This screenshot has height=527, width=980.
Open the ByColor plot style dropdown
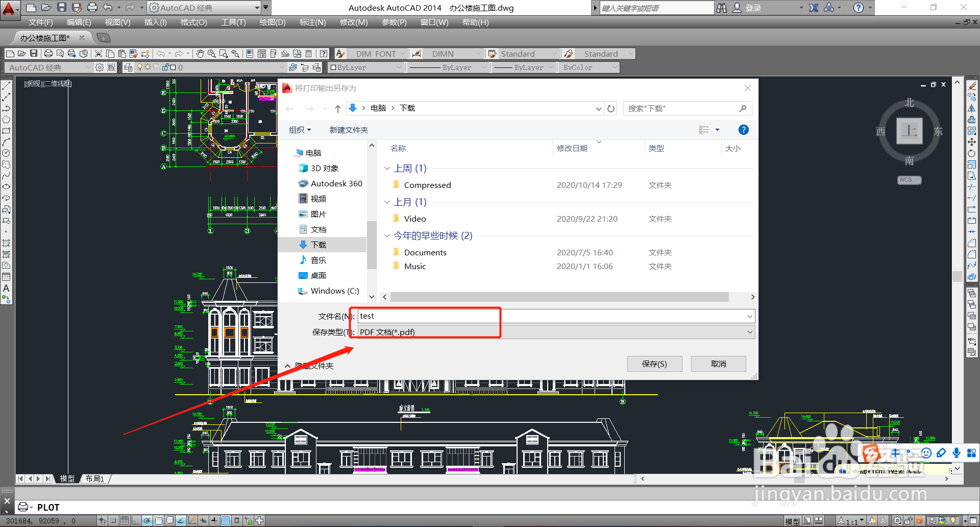tap(614, 67)
